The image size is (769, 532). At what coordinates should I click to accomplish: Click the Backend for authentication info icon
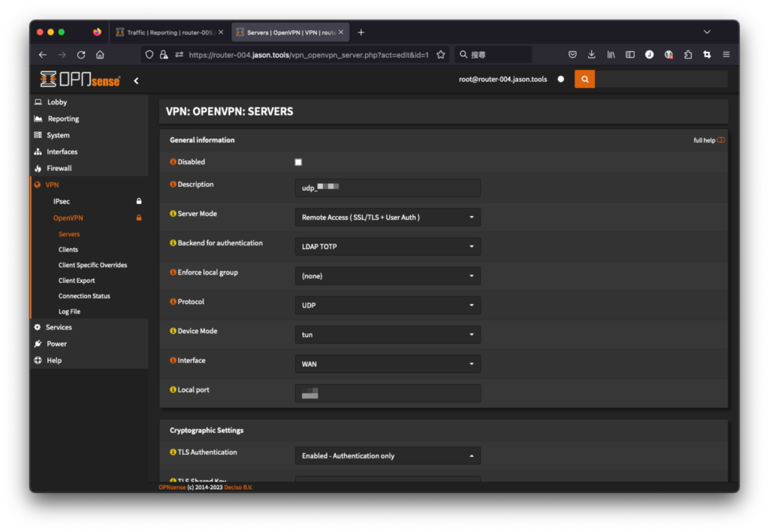173,243
